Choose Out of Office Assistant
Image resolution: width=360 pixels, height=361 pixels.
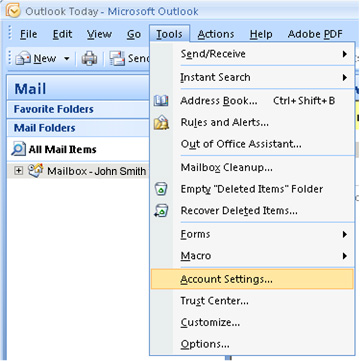click(252, 144)
